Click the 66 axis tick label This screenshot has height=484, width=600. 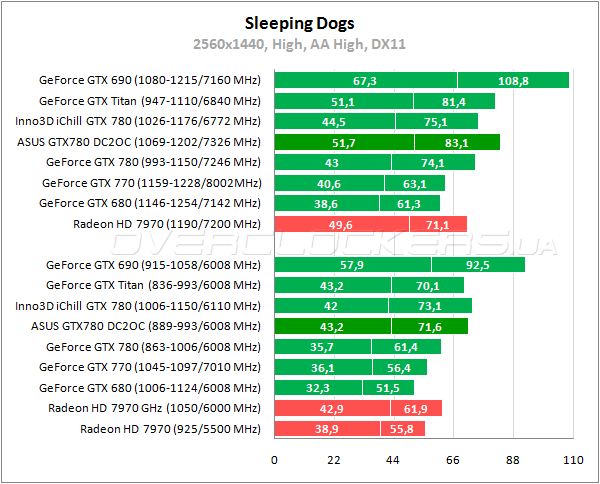pyautogui.click(x=453, y=459)
